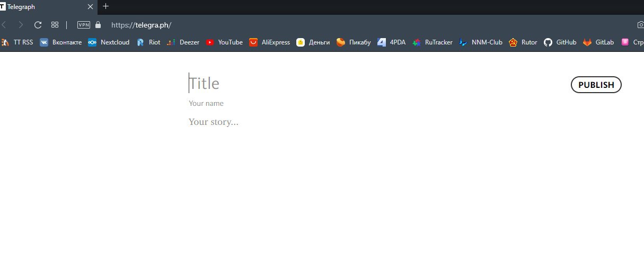Open the 4PDA bookmark
644x253 pixels.
click(x=392, y=42)
